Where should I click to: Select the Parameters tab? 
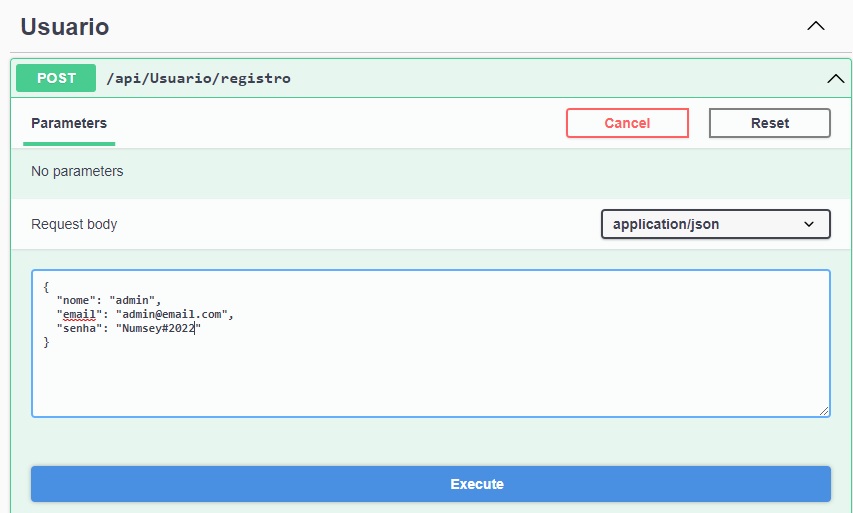(x=69, y=123)
